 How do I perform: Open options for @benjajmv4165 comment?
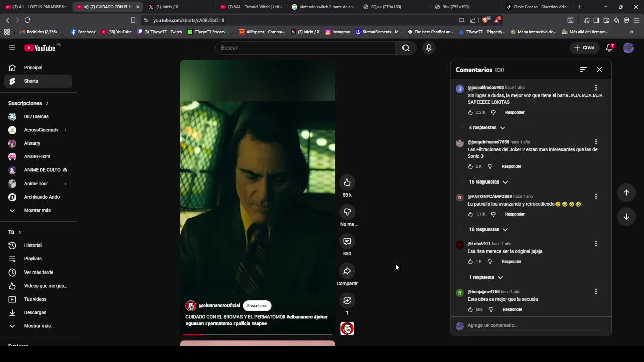click(x=596, y=292)
